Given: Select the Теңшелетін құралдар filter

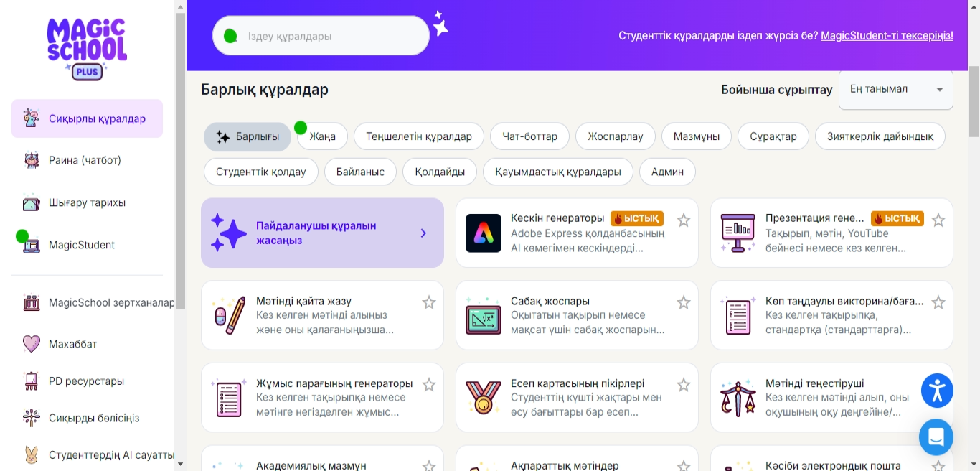Looking at the screenshot, I should 419,136.
